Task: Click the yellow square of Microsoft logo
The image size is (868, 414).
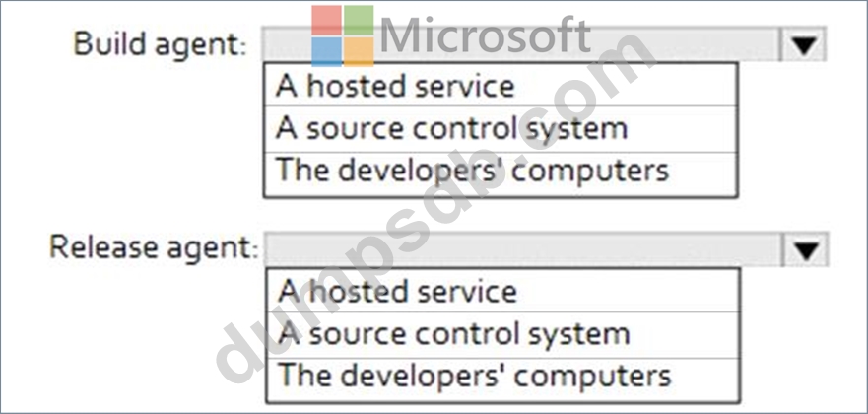Action: point(359,50)
